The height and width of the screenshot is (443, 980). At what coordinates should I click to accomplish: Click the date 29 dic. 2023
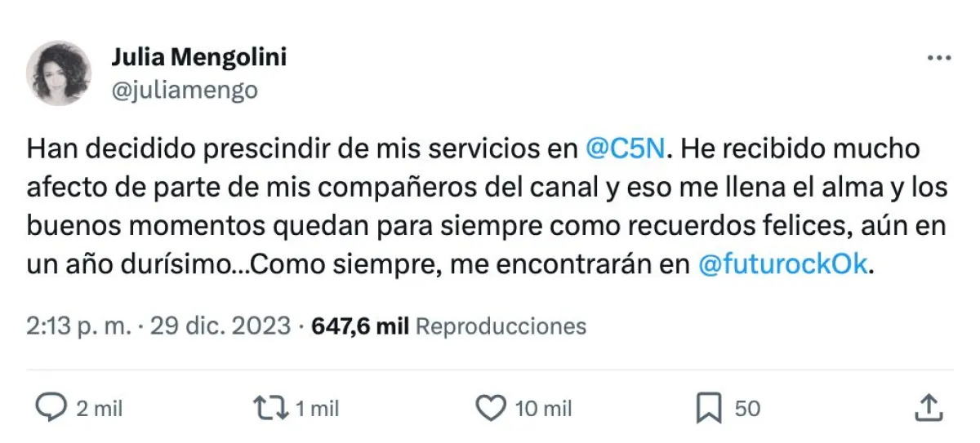point(219,326)
